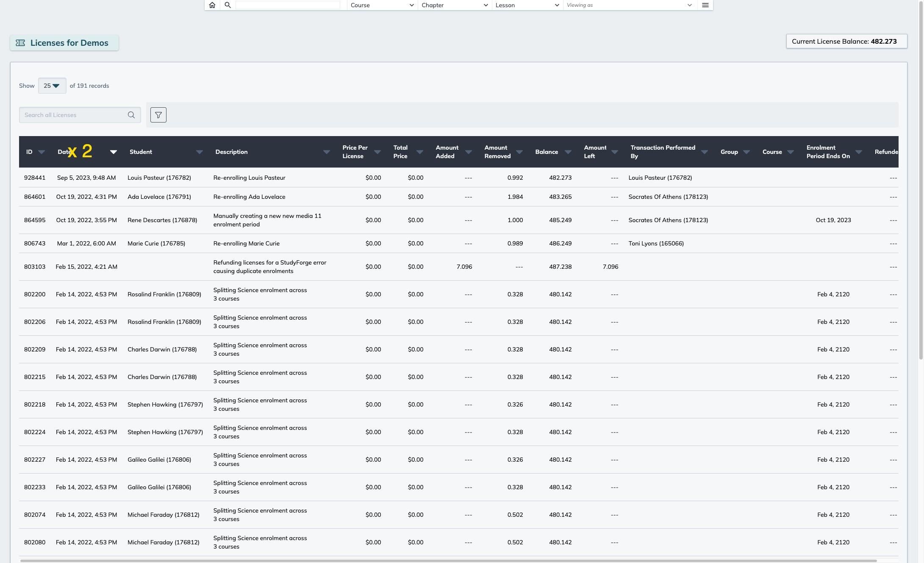Open the filter funnel button
This screenshot has width=924, height=563.
158,115
